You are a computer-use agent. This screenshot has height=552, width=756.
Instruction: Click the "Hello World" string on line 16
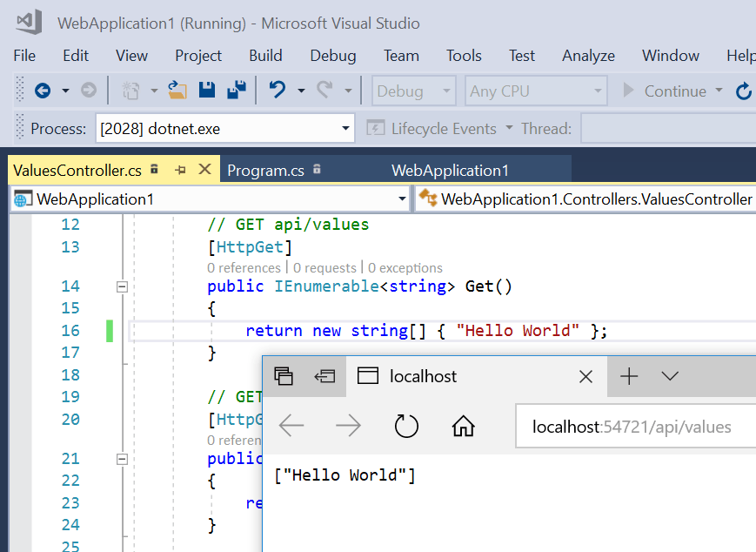click(x=518, y=331)
